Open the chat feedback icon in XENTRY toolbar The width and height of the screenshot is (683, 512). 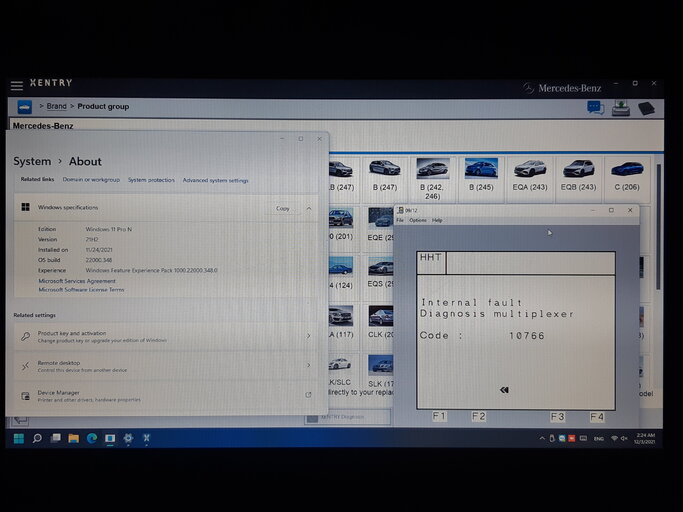click(x=595, y=107)
